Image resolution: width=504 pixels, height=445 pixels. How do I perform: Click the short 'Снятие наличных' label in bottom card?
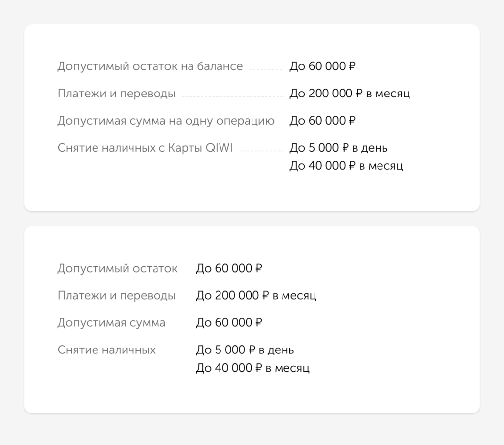pos(106,350)
